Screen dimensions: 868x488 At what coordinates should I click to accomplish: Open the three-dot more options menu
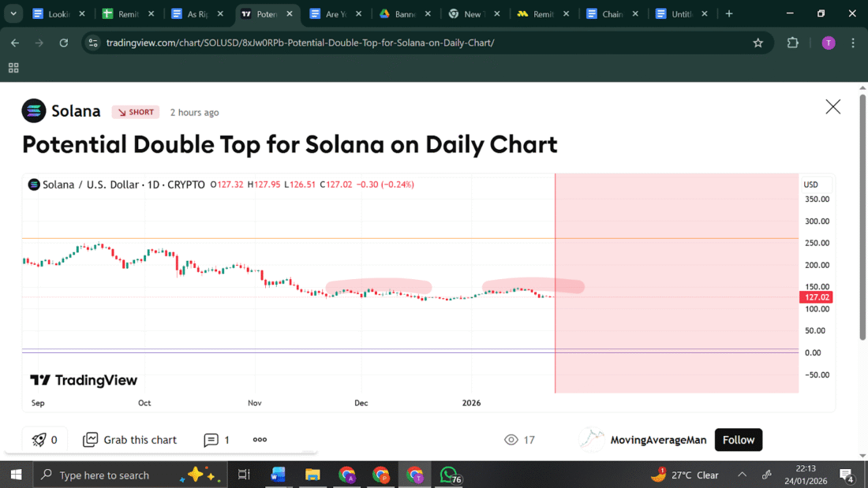[x=260, y=440]
